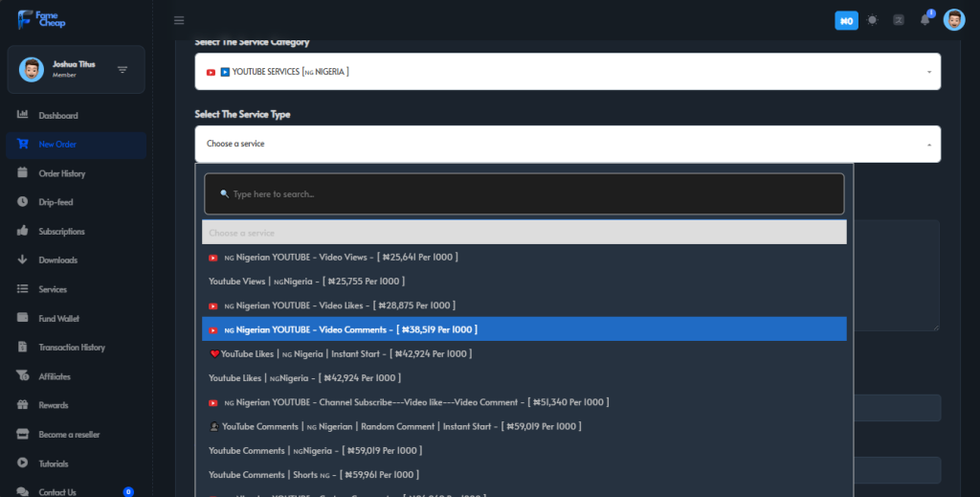This screenshot has width=980, height=497.
Task: Click the Affiliates icon
Action: [23, 375]
